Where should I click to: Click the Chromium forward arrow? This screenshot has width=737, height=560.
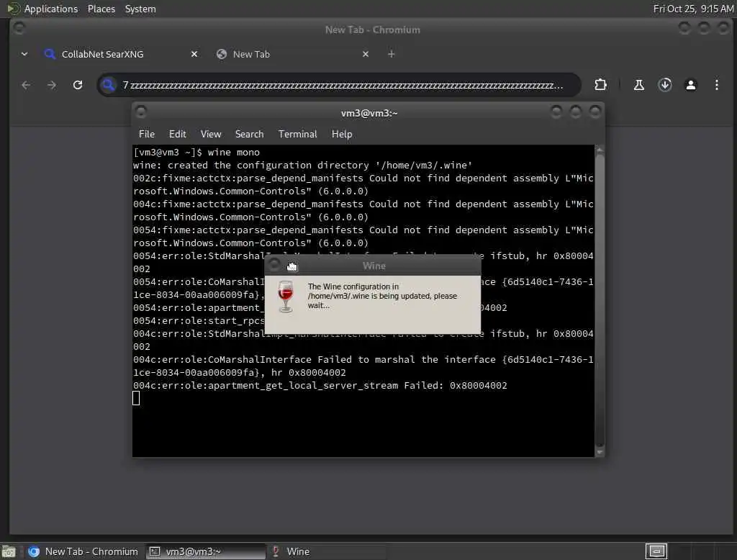click(52, 85)
